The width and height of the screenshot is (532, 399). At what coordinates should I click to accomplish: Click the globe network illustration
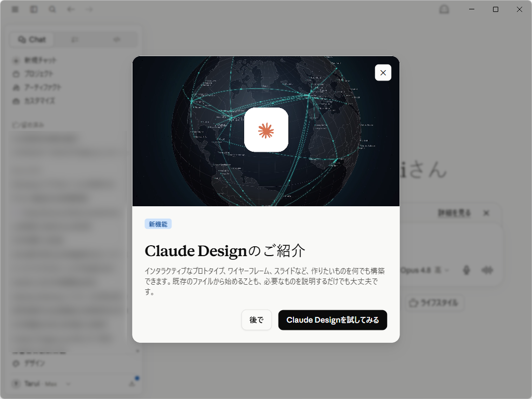pyautogui.click(x=266, y=130)
